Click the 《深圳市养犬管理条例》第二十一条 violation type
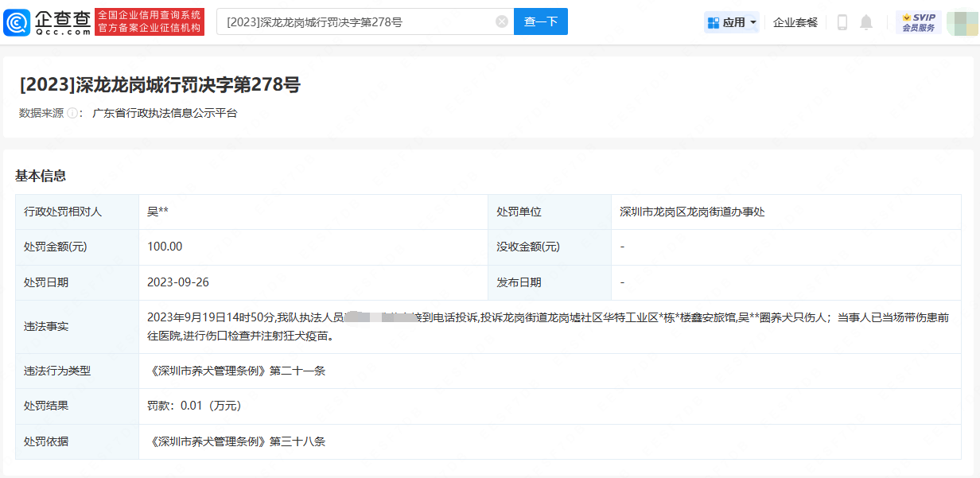980x478 pixels. click(x=236, y=371)
